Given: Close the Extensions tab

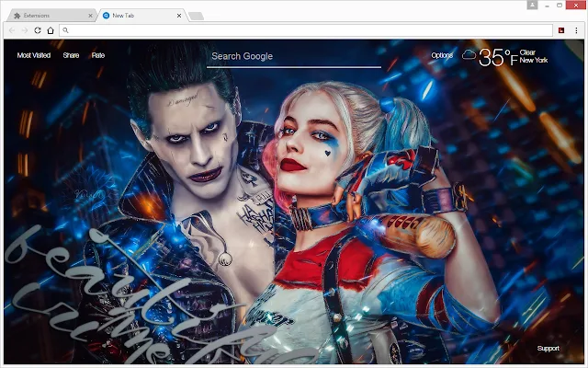Looking at the screenshot, I should click(x=90, y=16).
